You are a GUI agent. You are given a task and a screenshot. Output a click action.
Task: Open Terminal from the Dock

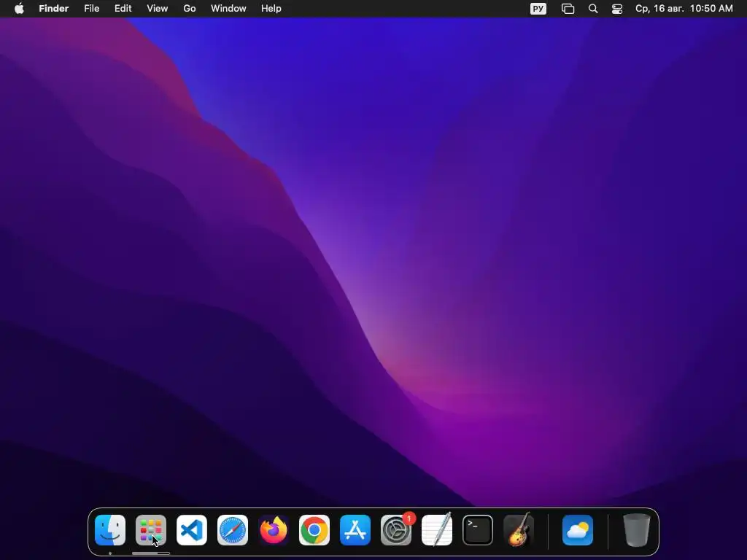(x=478, y=530)
